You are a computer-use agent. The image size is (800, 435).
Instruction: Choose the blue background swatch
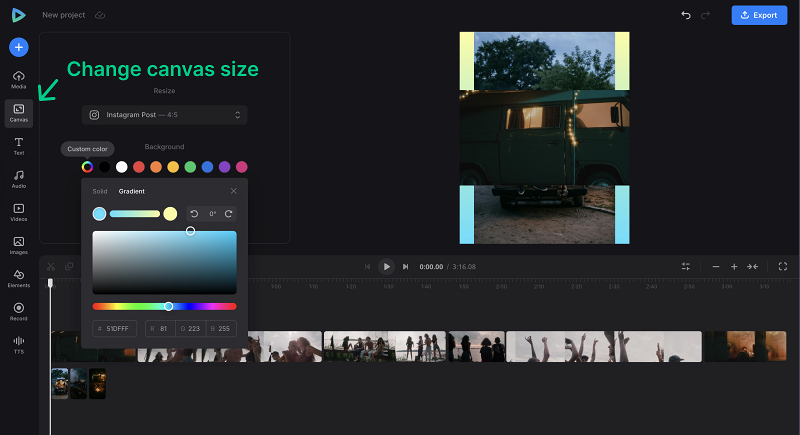click(207, 167)
